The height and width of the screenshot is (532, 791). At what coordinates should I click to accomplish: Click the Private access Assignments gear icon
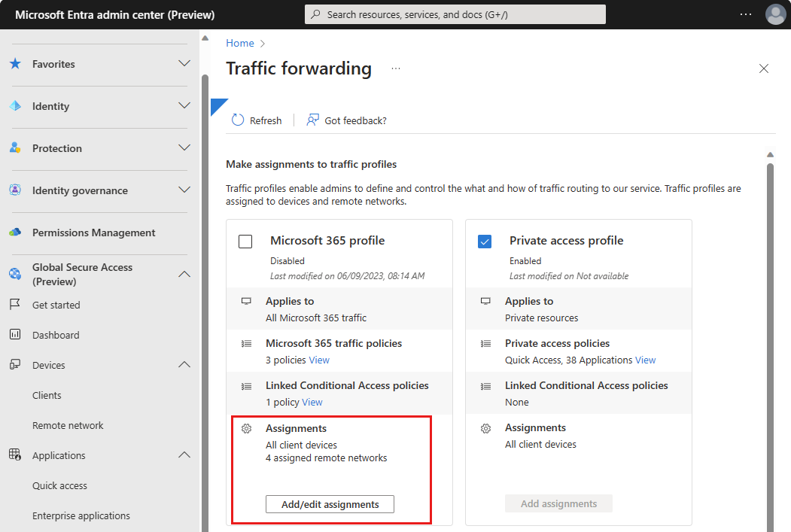pos(485,429)
